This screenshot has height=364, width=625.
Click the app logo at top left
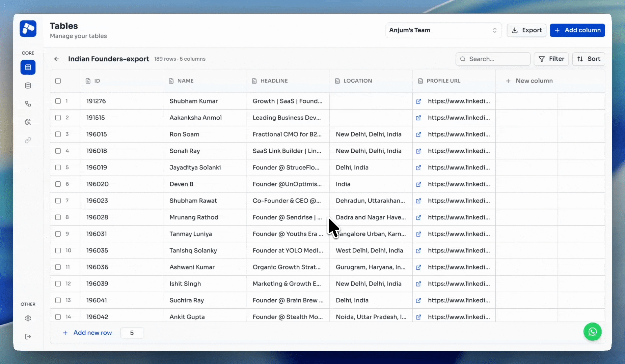[x=28, y=29]
